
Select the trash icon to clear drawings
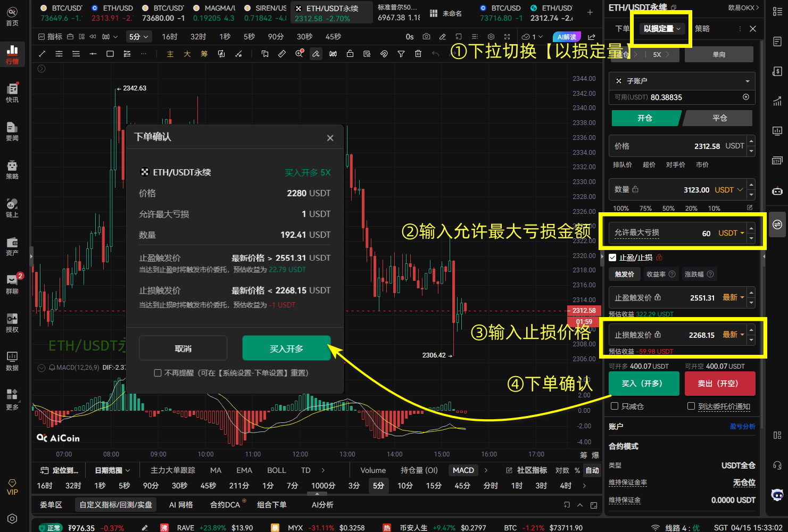(x=418, y=53)
